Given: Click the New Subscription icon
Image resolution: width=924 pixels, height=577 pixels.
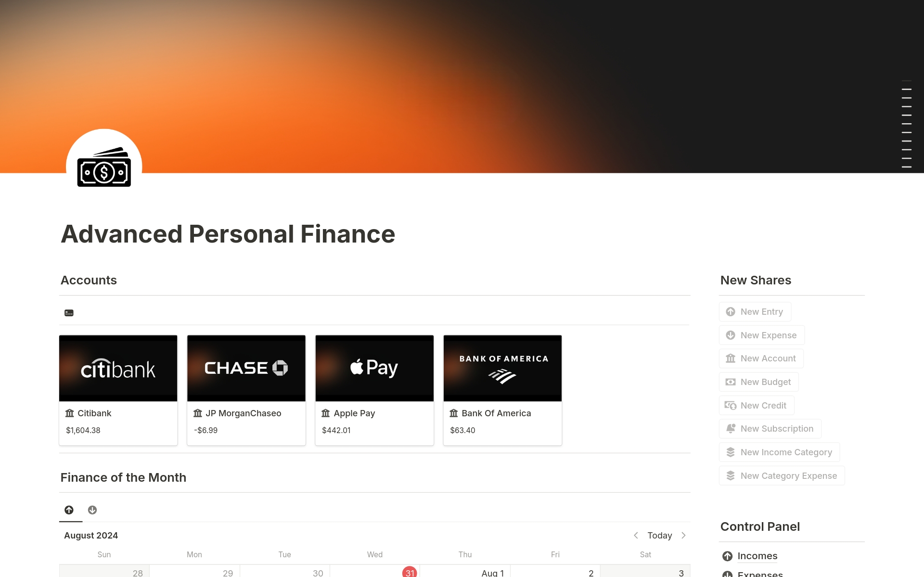Looking at the screenshot, I should pos(731,428).
